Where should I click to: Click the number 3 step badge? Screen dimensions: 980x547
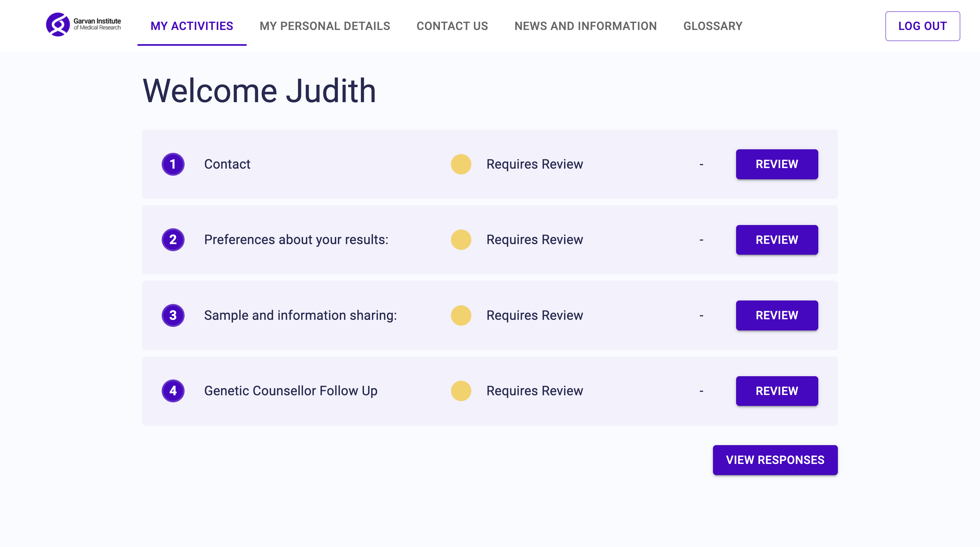pyautogui.click(x=173, y=315)
